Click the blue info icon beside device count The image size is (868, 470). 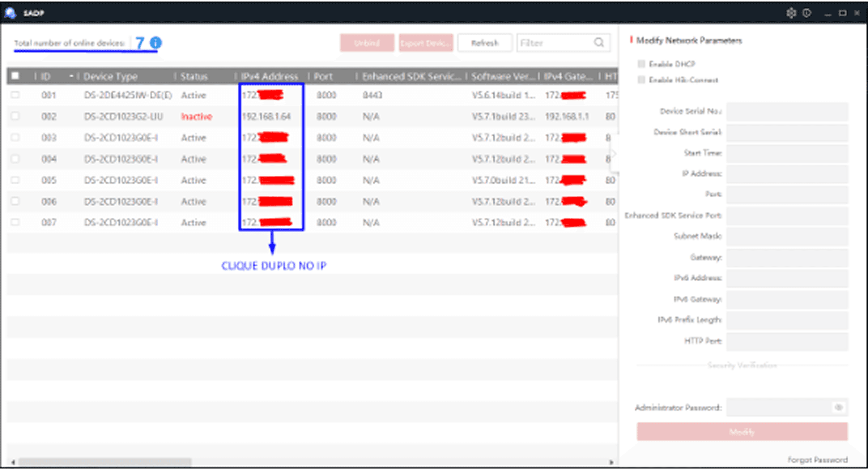(x=156, y=43)
